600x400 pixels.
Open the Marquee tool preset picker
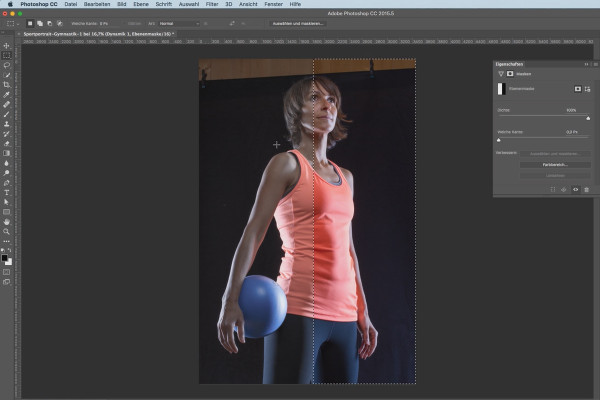[12, 23]
